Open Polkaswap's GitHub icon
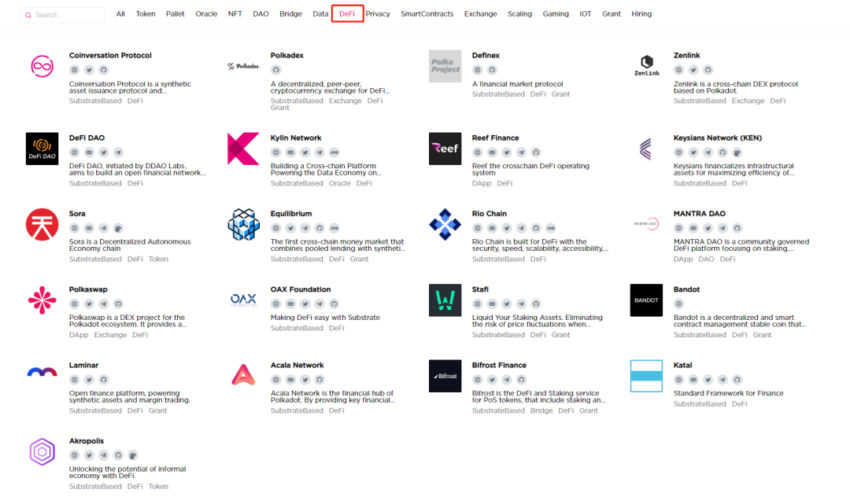 pyautogui.click(x=118, y=304)
